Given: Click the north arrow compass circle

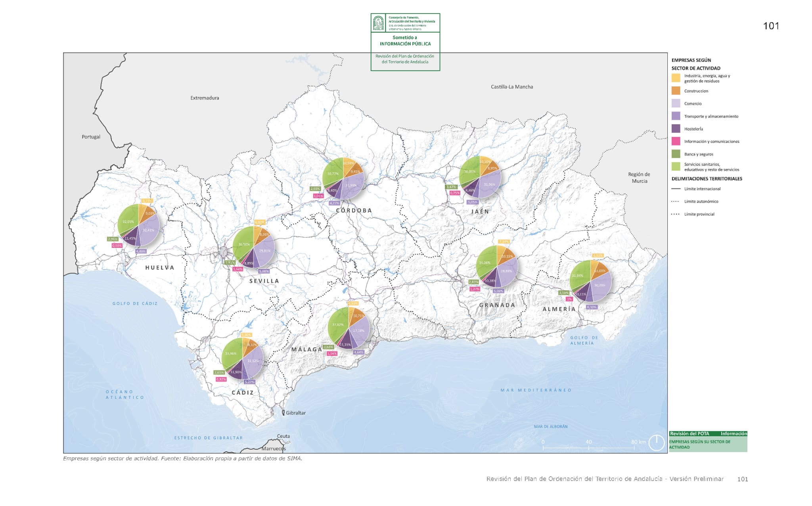Looking at the screenshot, I should pos(656,443).
